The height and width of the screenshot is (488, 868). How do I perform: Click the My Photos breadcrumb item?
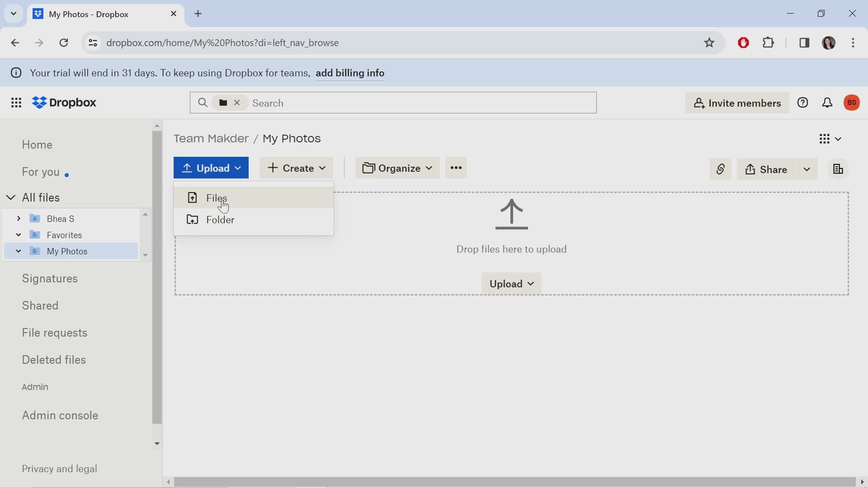click(x=292, y=138)
